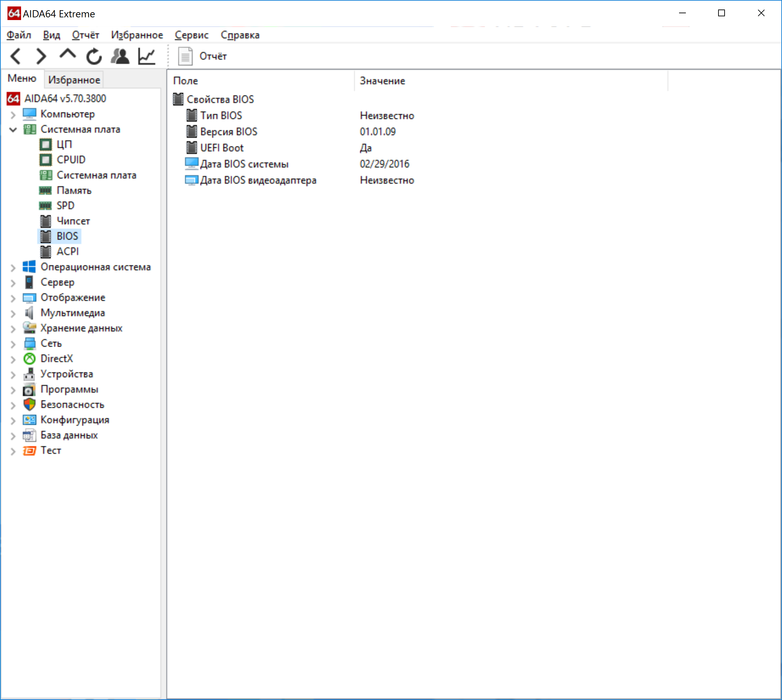Click the Тест benchmark icon

pos(29,450)
